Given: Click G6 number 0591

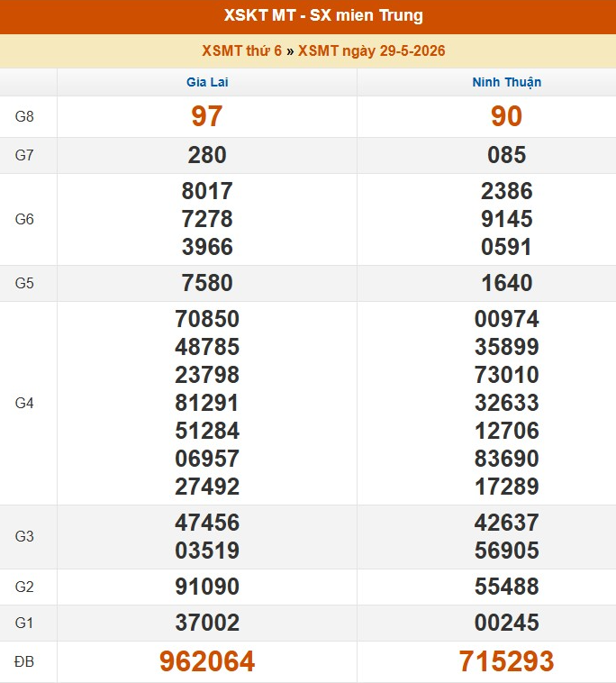Looking at the screenshot, I should [507, 247].
